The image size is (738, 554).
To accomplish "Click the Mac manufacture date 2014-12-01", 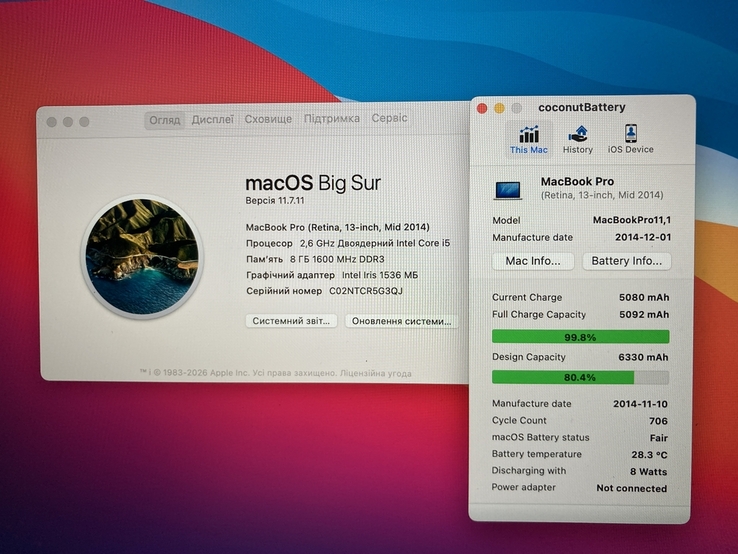I will pyautogui.click(x=643, y=237).
